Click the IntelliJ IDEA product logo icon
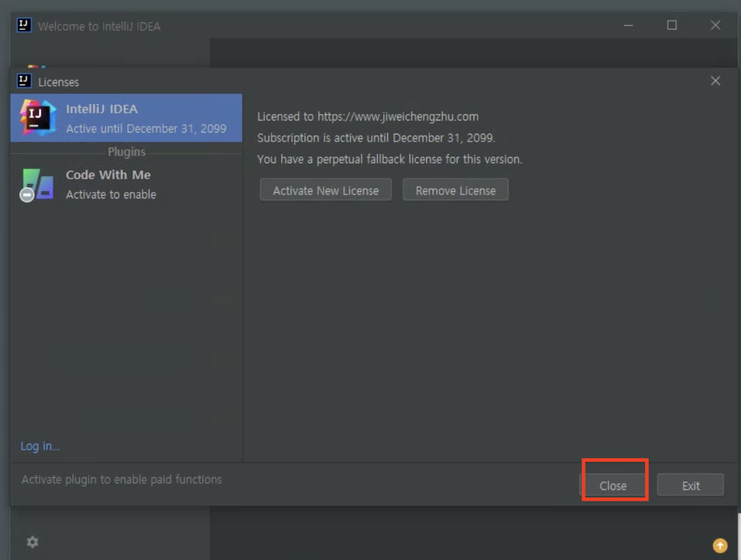Image resolution: width=741 pixels, height=560 pixels. point(37,118)
